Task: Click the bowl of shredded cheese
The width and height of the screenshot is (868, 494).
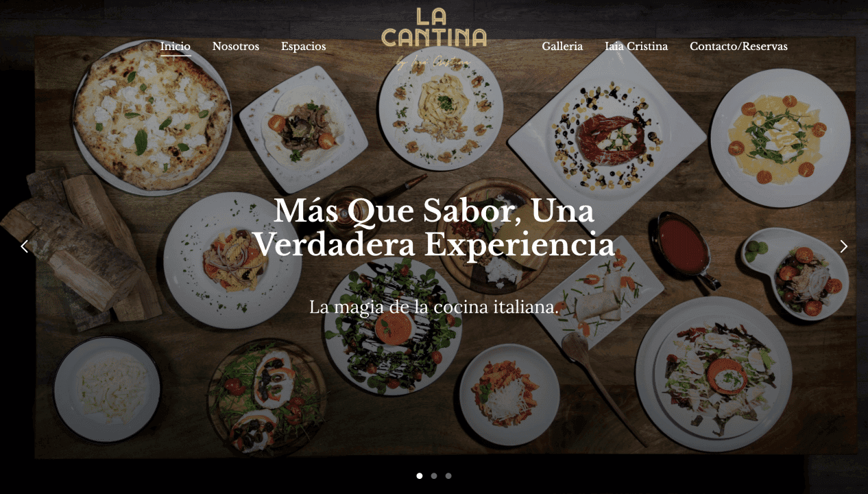Action: coord(108,389)
